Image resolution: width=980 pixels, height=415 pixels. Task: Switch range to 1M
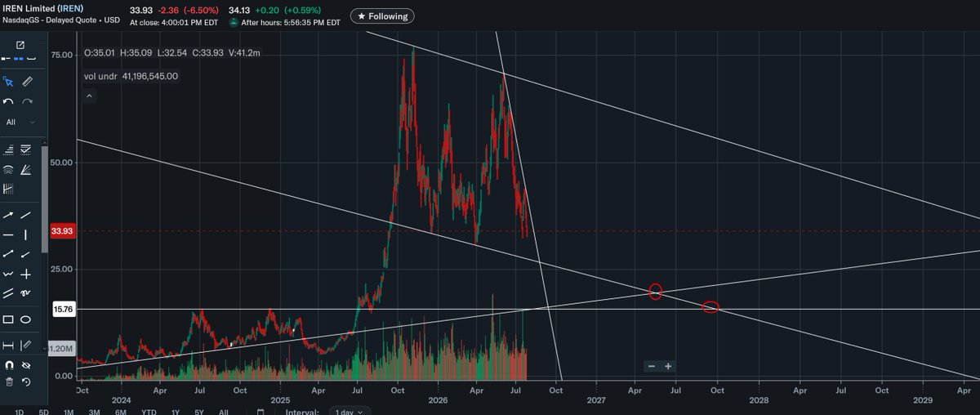point(69,412)
